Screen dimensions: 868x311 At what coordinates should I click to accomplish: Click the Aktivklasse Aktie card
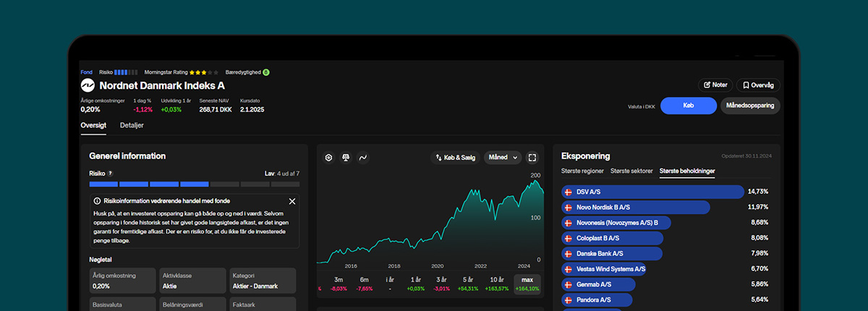tap(192, 281)
